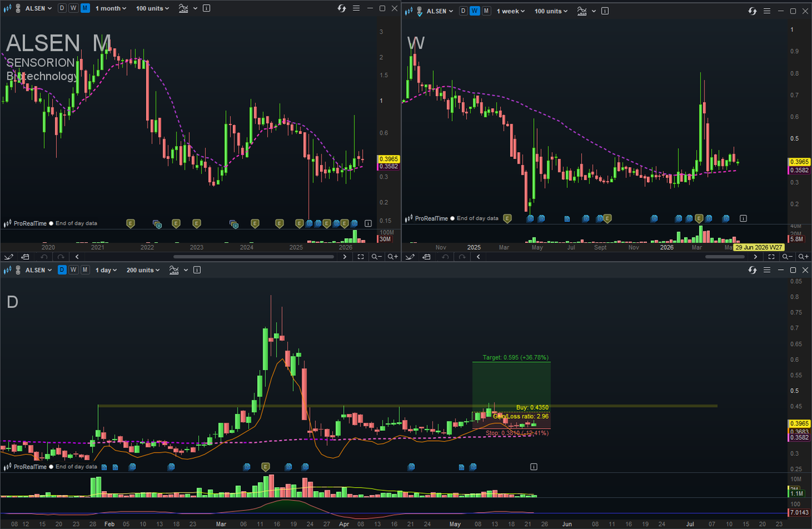The height and width of the screenshot is (529, 812).
Task: Click sync arrows icon in daily chart
Action: click(x=753, y=270)
